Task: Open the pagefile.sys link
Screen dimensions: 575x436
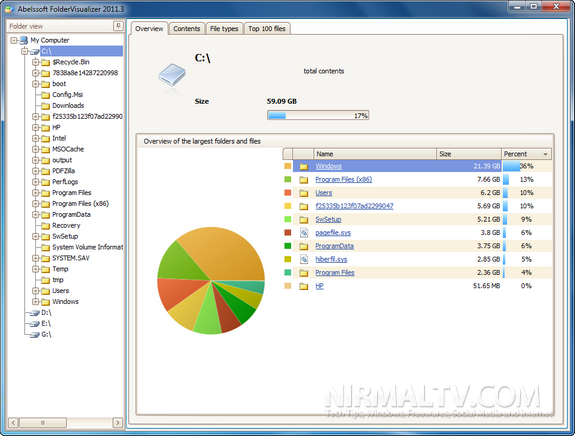Action: click(333, 232)
